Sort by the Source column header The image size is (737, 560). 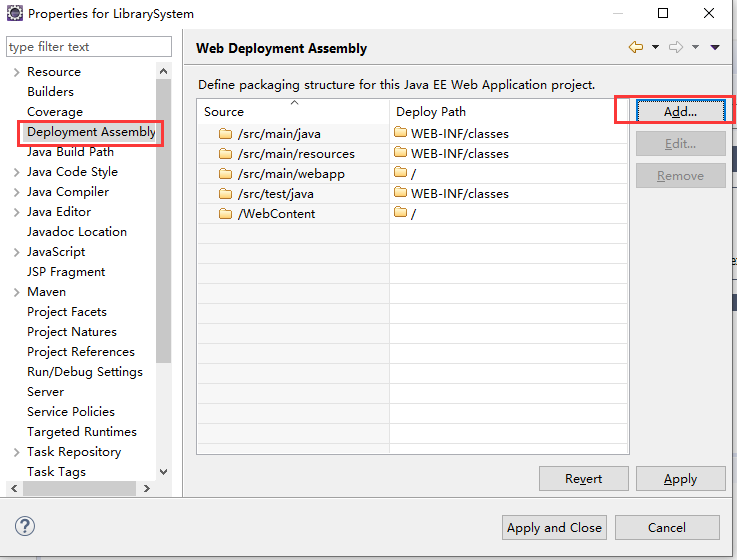point(292,111)
